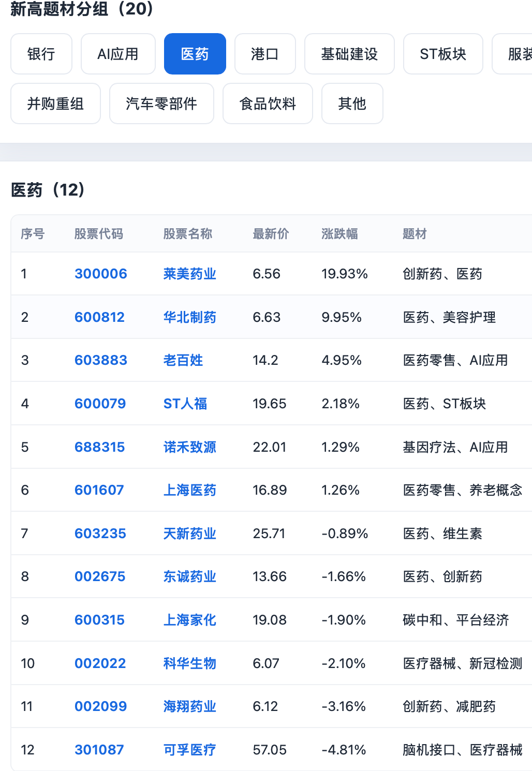The height and width of the screenshot is (771, 532).
Task: Click the 基因疗法、AI应用 theme text
Action: click(x=455, y=447)
